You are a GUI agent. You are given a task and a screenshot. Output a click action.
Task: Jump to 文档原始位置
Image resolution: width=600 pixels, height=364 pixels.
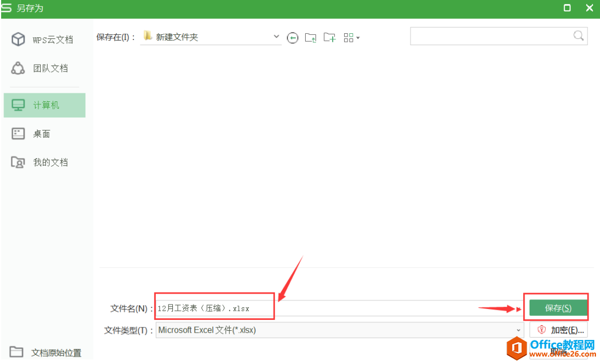click(45, 352)
